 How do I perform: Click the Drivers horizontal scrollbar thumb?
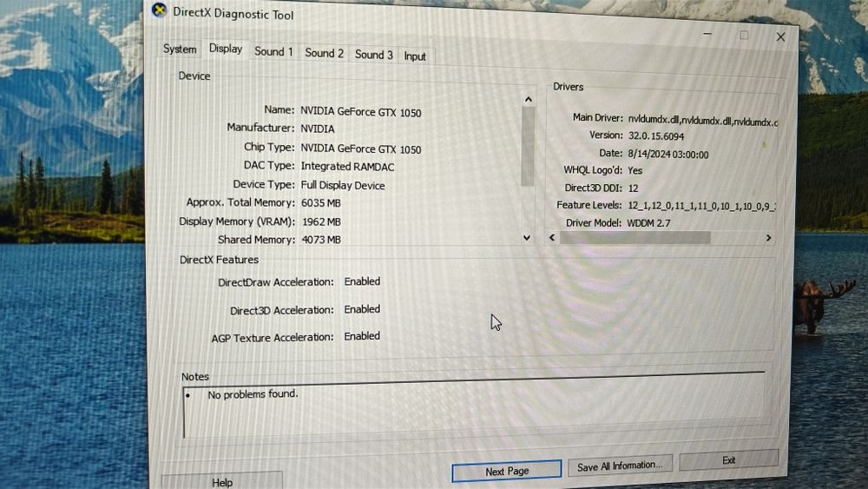(635, 238)
